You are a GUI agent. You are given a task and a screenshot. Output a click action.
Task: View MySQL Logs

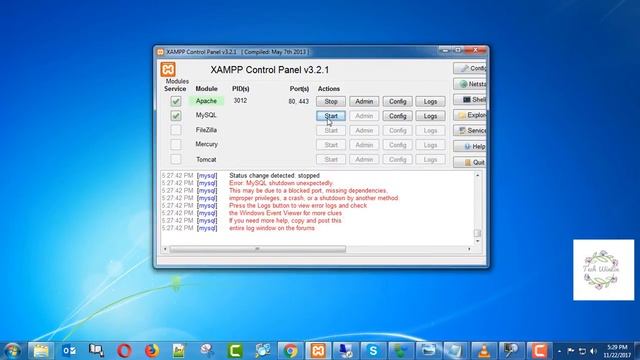click(430, 116)
